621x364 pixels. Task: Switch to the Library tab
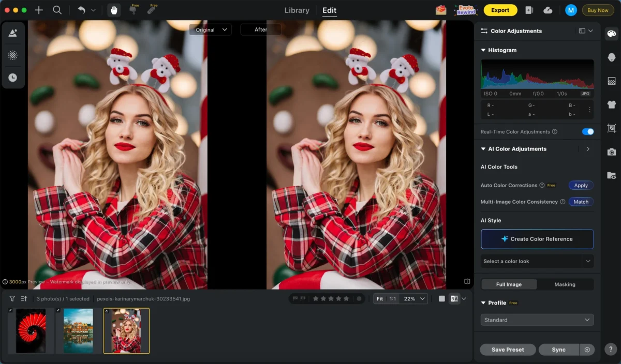[x=297, y=10]
